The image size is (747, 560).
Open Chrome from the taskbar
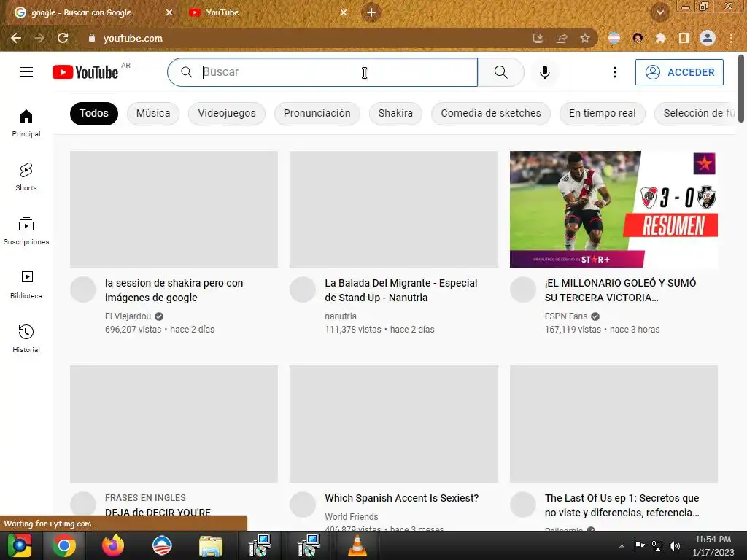click(x=64, y=545)
